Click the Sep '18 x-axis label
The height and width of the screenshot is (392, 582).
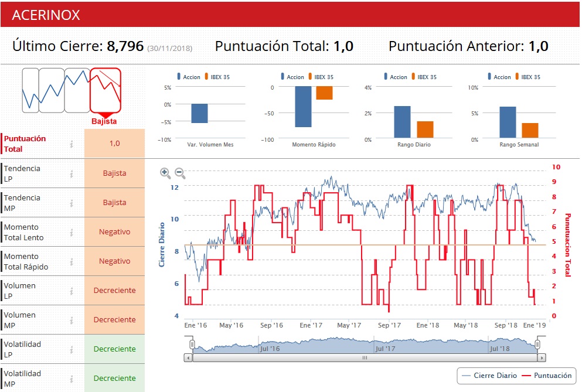pyautogui.click(x=506, y=325)
